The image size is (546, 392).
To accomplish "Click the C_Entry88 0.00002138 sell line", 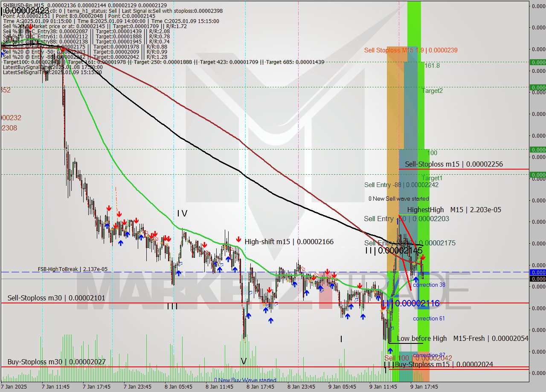I will pos(86,42).
